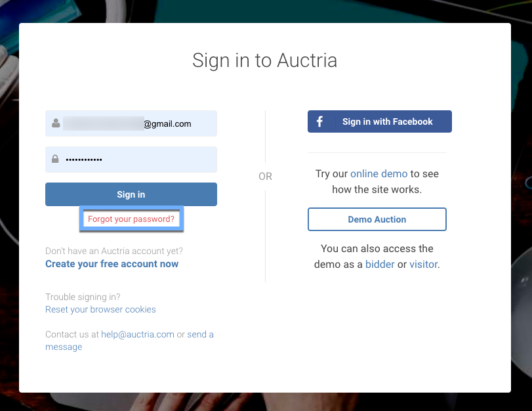Image resolution: width=532 pixels, height=411 pixels.
Task: Sign in with Facebook text label
Action: pyautogui.click(x=388, y=121)
